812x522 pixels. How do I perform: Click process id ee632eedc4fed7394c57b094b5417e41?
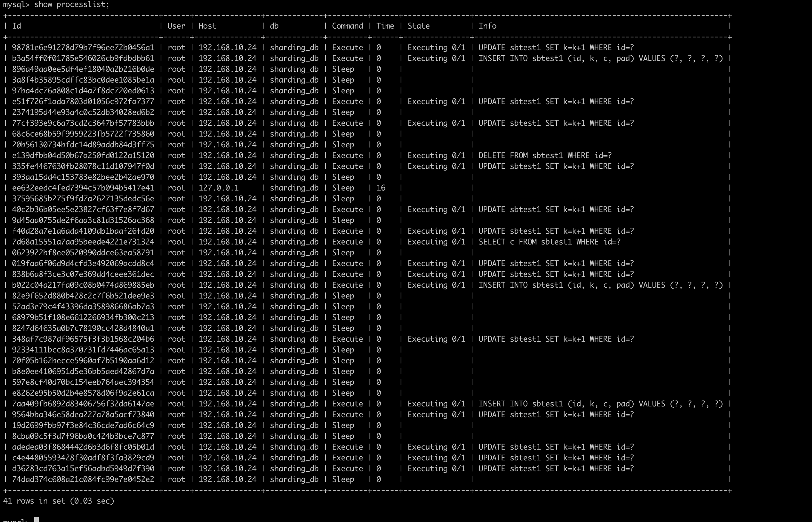point(83,188)
